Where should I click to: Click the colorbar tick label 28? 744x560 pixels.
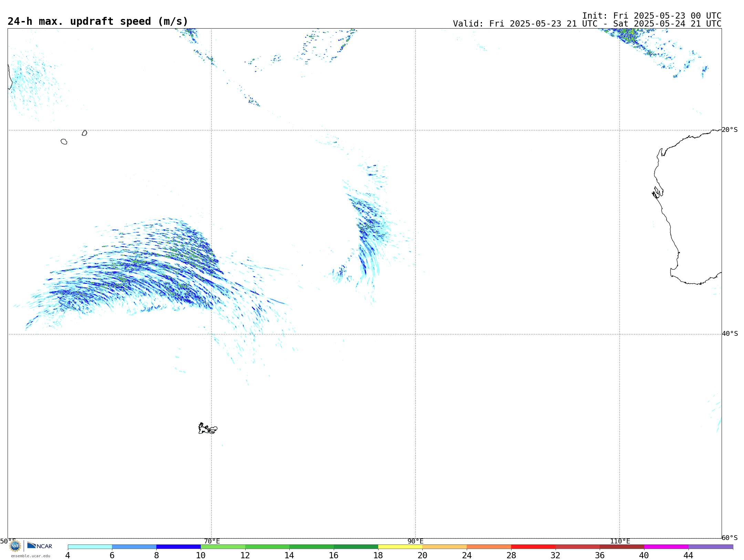[511, 555]
